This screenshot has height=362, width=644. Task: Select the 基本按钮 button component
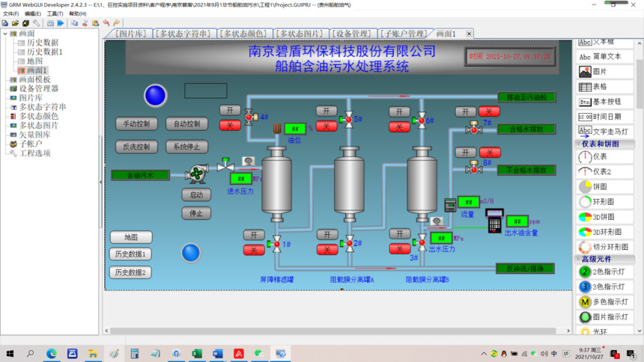(x=604, y=102)
